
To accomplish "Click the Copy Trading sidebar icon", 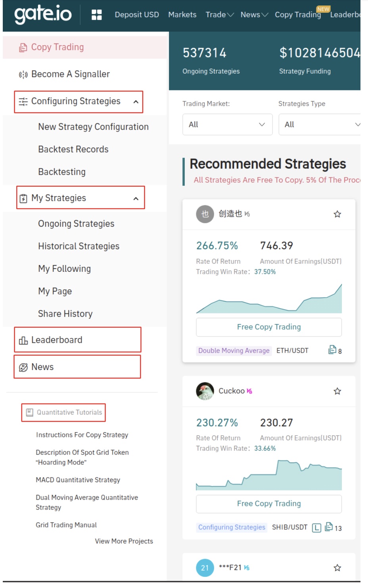I will click(23, 48).
